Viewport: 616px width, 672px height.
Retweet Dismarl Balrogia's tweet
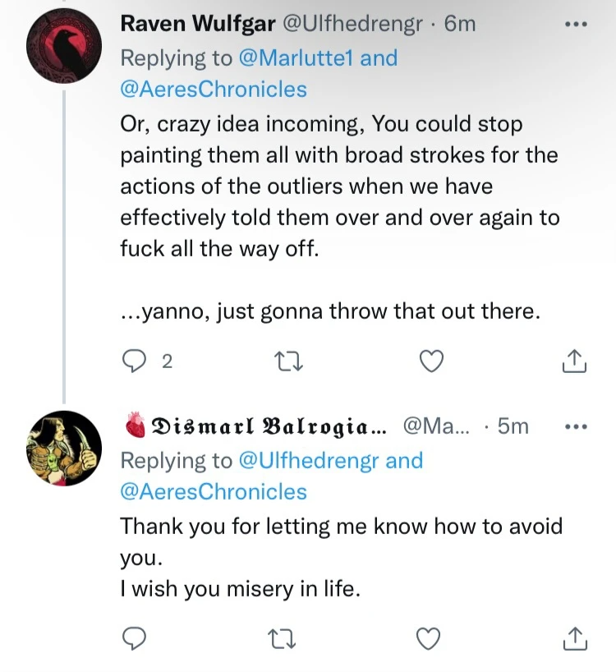click(287, 637)
